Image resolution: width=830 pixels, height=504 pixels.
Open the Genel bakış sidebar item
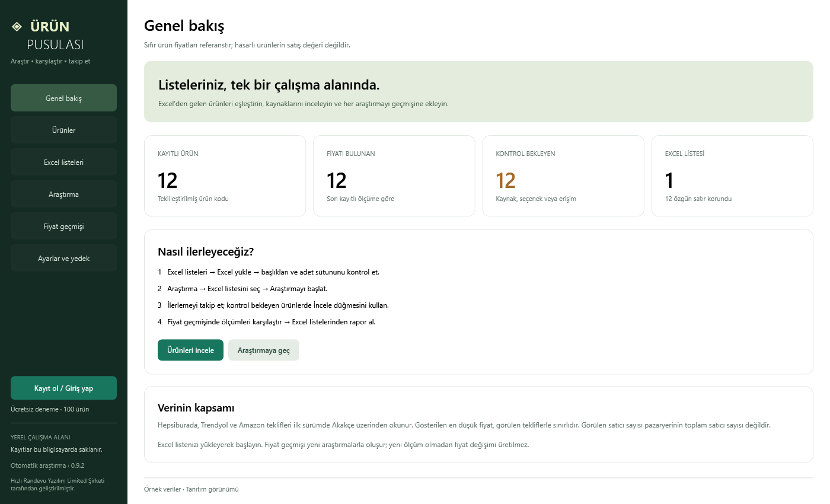click(63, 98)
